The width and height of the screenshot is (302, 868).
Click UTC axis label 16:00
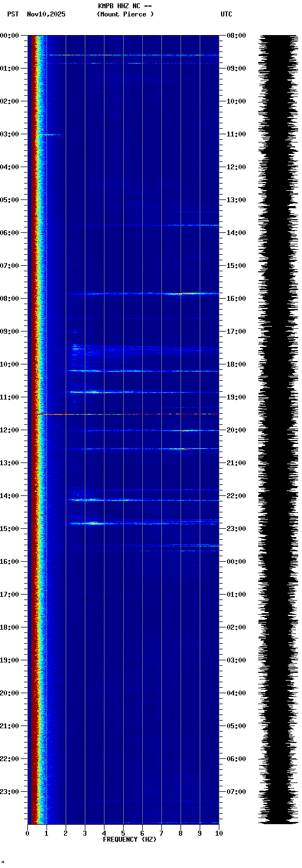click(x=236, y=299)
